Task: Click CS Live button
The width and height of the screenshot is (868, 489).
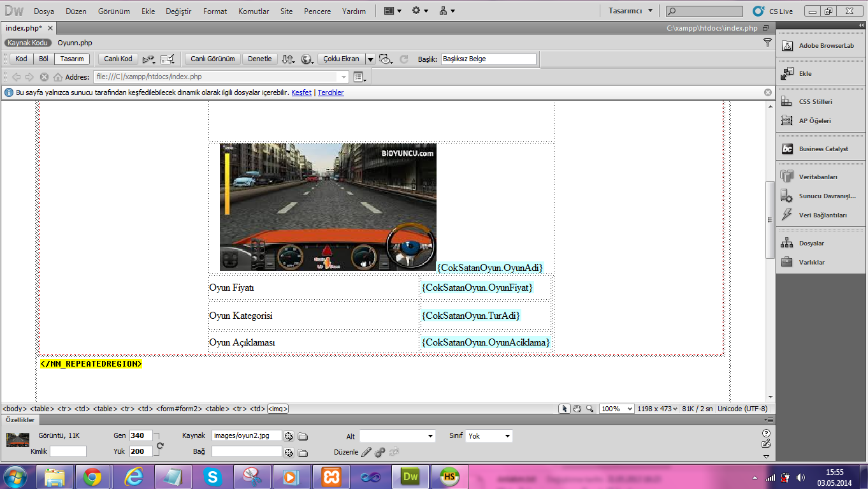Action: (x=772, y=11)
